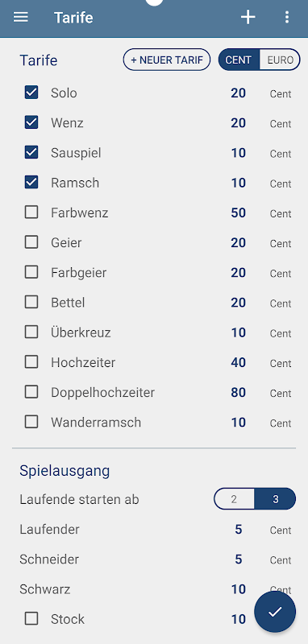Enable the Geier tariff checkbox

pos(31,243)
